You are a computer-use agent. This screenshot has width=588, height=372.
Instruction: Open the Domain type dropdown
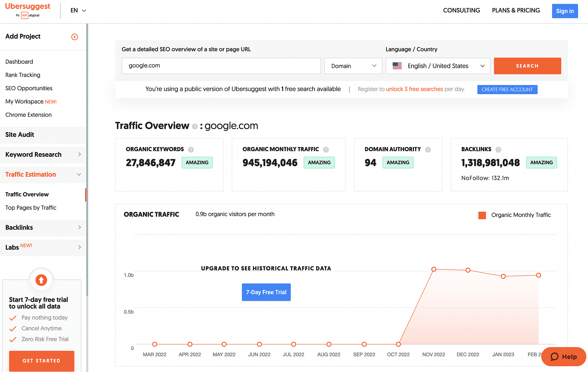353,66
